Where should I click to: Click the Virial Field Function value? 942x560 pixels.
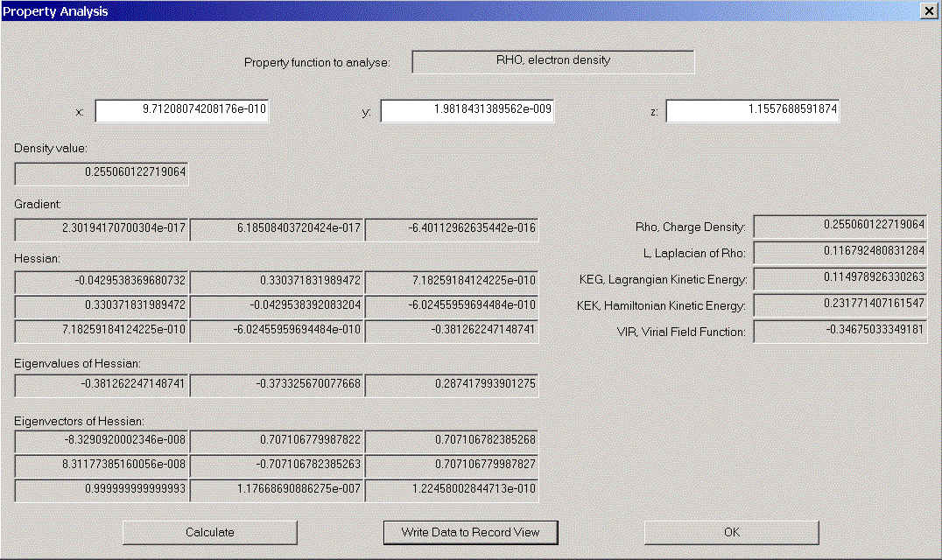[840, 332]
